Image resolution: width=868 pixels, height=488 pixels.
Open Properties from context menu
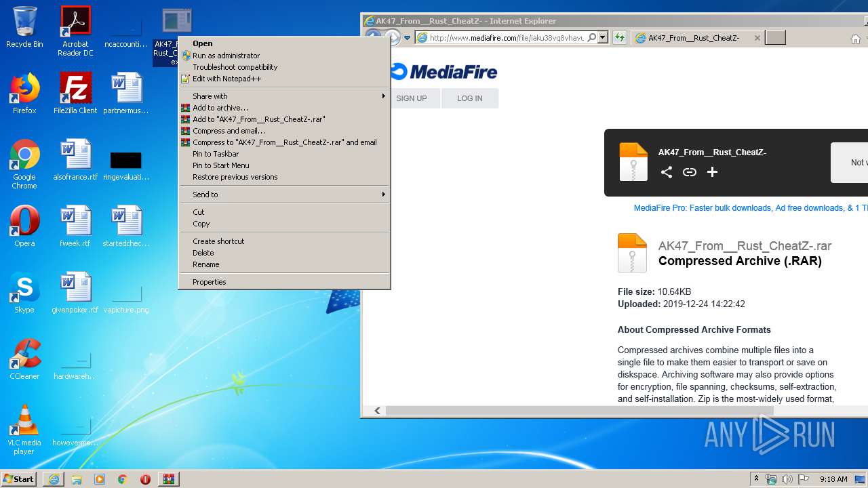[x=284, y=282]
